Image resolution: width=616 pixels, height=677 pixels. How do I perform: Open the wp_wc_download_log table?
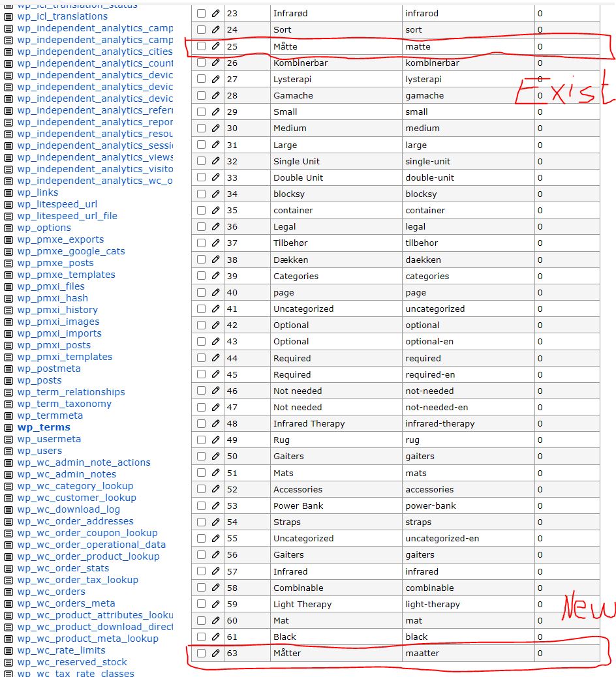[69, 509]
